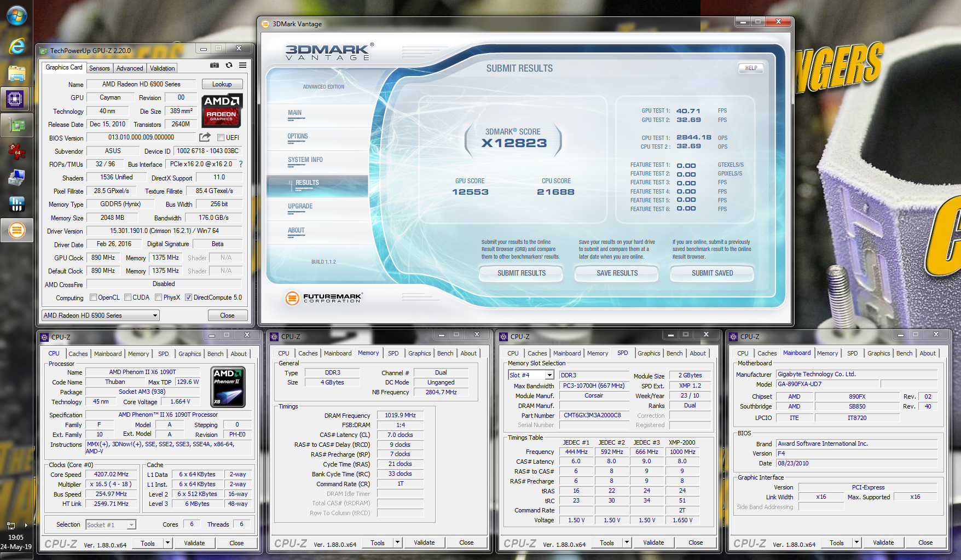Open the Graphics tab in the CPU-Z SPD window
The width and height of the screenshot is (961, 560).
pos(649,353)
